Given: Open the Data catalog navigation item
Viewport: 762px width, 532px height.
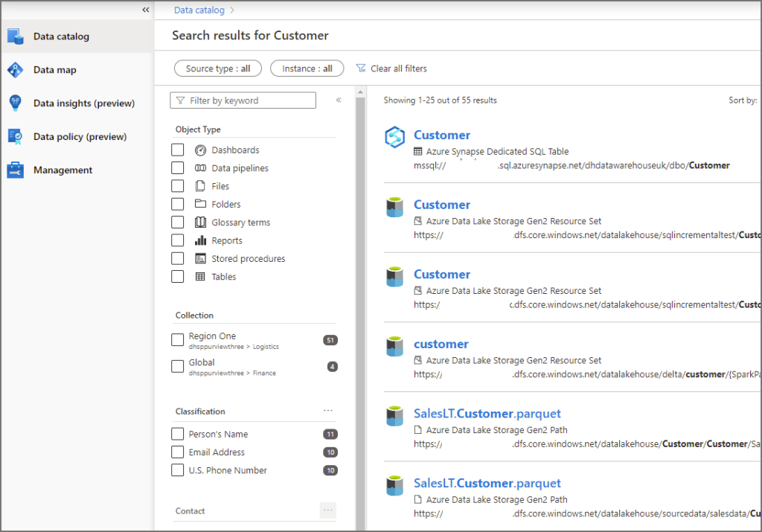Looking at the screenshot, I should 77,36.
